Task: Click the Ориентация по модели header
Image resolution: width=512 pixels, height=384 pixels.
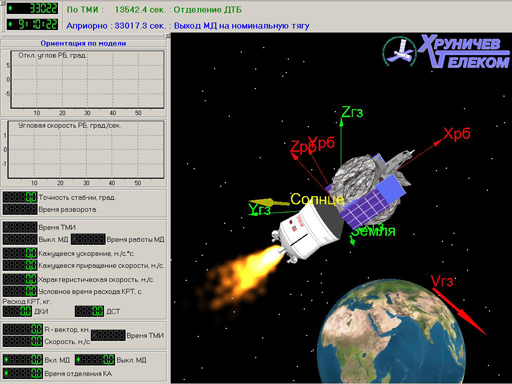Action: coord(83,43)
